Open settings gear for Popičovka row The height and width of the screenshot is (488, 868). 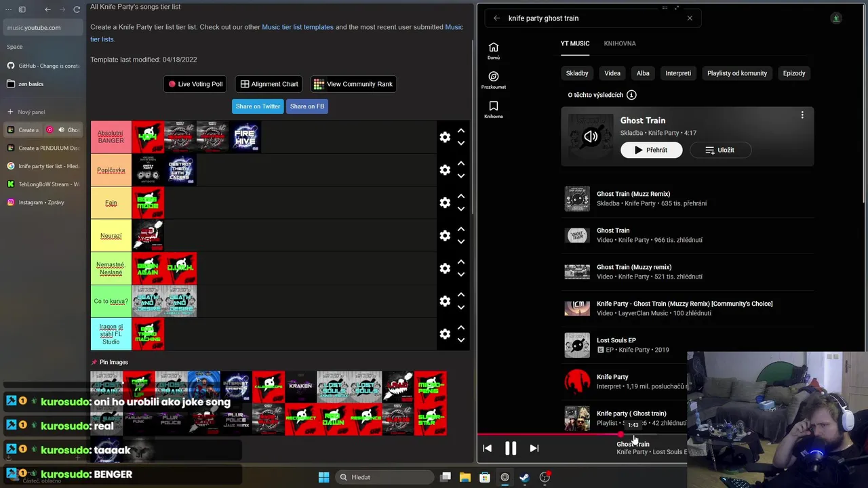[445, 170]
